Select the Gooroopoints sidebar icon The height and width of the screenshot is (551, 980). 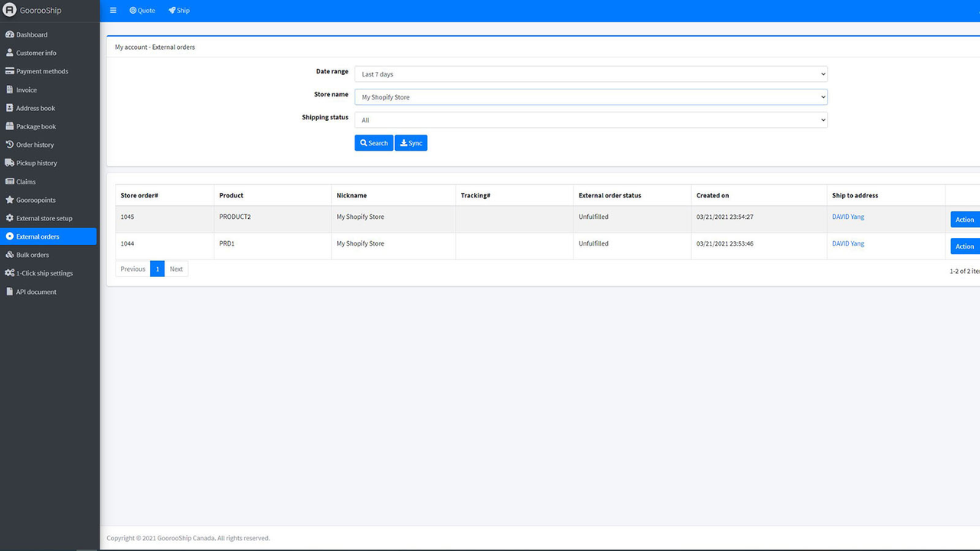(x=10, y=199)
